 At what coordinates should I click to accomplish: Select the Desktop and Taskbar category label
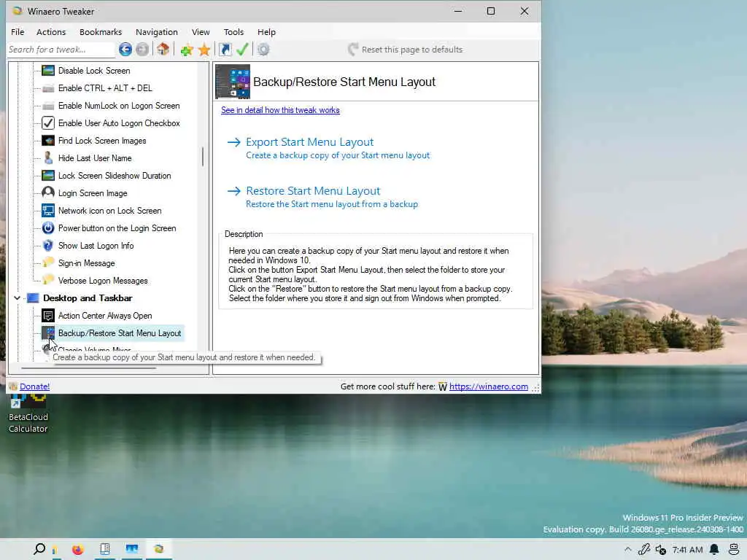click(x=88, y=298)
